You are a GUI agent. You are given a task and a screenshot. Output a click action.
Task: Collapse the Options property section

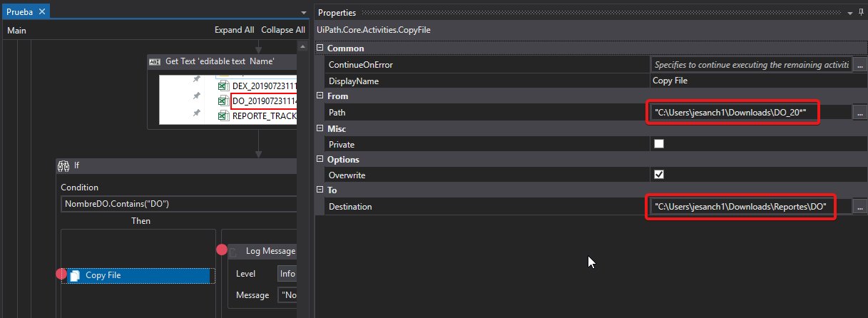tap(320, 160)
